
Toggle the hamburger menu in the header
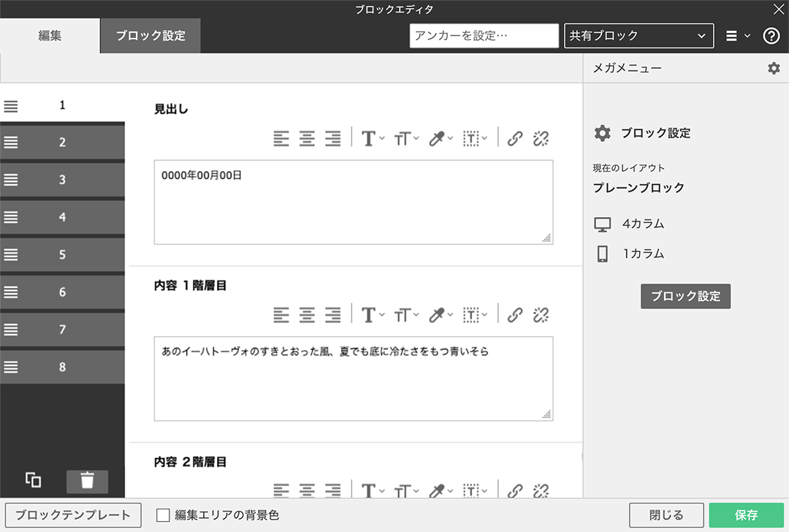coord(734,35)
